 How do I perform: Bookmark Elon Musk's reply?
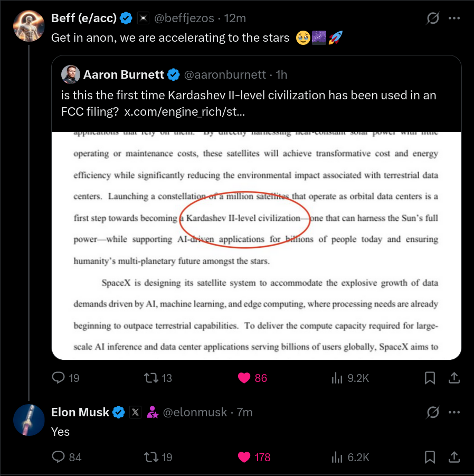click(430, 457)
